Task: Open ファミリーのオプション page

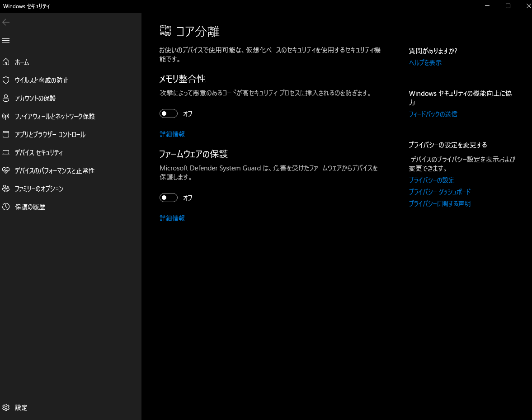Action: click(x=45, y=189)
